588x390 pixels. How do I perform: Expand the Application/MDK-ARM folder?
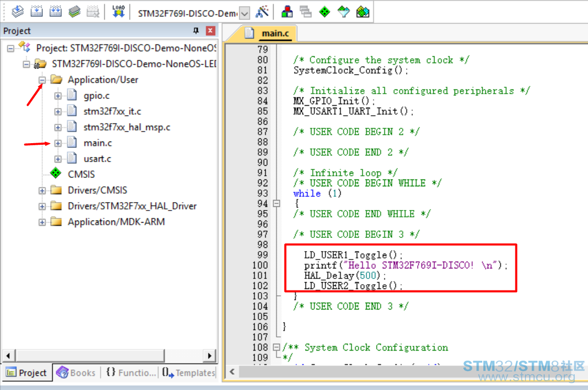click(x=42, y=222)
